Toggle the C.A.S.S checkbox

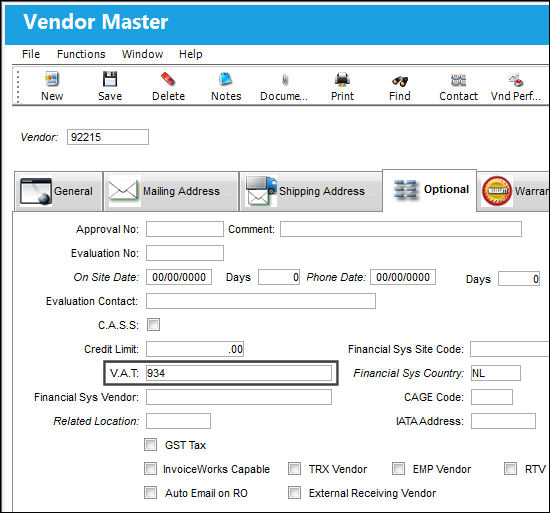153,324
